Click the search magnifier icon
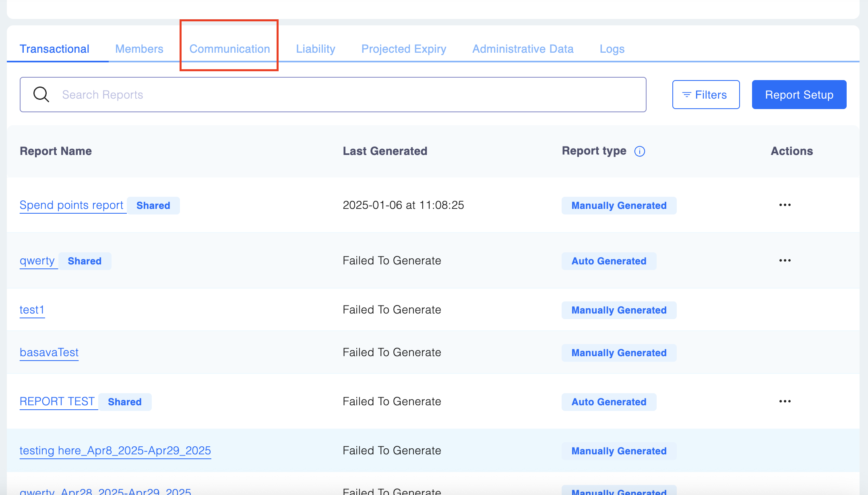 click(x=41, y=95)
